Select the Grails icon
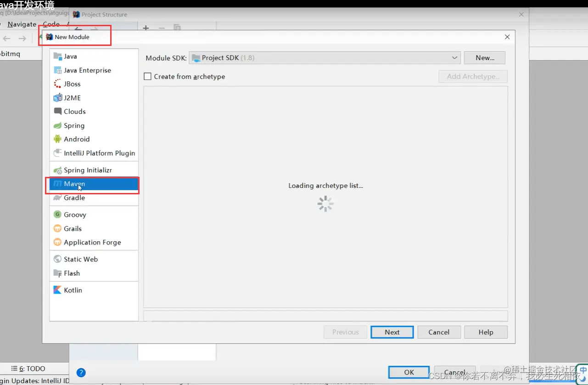588x385 pixels. tap(57, 228)
